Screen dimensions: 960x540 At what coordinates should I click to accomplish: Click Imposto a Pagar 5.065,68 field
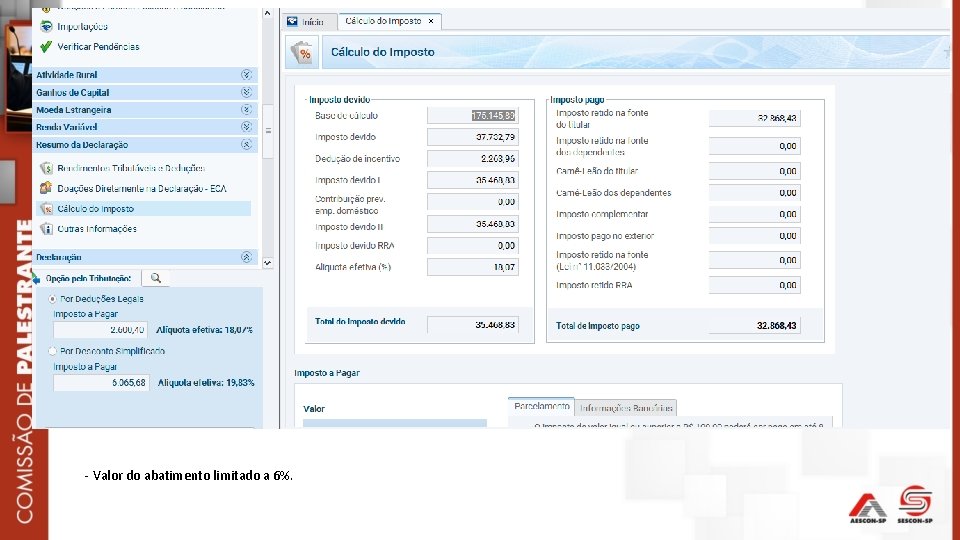100,383
